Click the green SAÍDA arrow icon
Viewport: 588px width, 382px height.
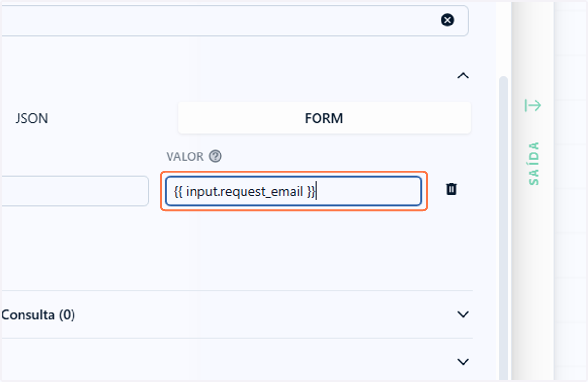(533, 105)
